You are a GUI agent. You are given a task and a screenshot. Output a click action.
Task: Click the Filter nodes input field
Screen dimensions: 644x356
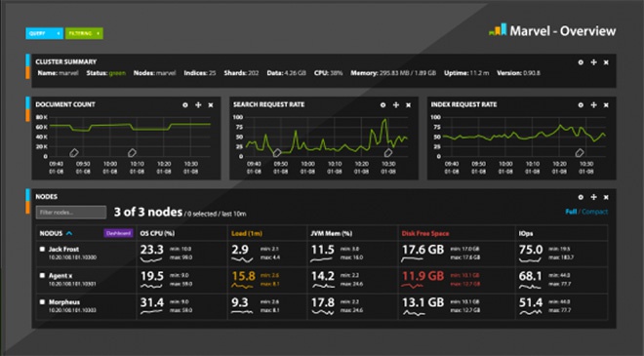click(71, 213)
